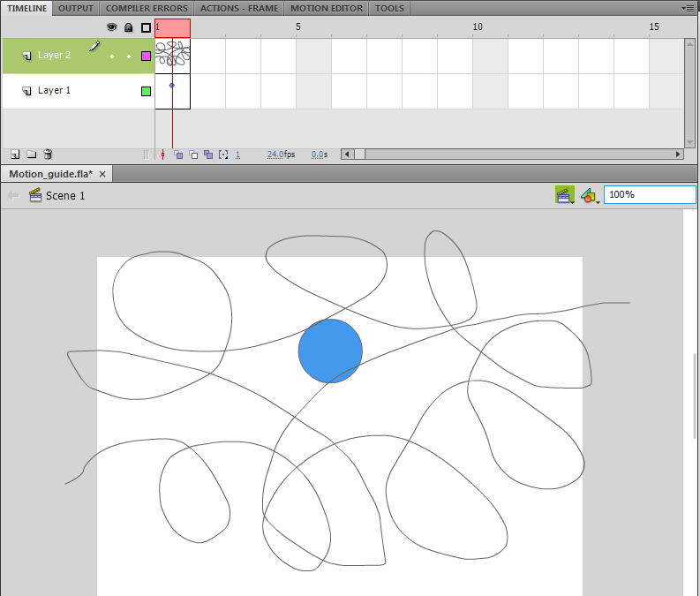This screenshot has width=700, height=596.
Task: Toggle Layer 2 magenta outline square
Action: click(x=146, y=56)
